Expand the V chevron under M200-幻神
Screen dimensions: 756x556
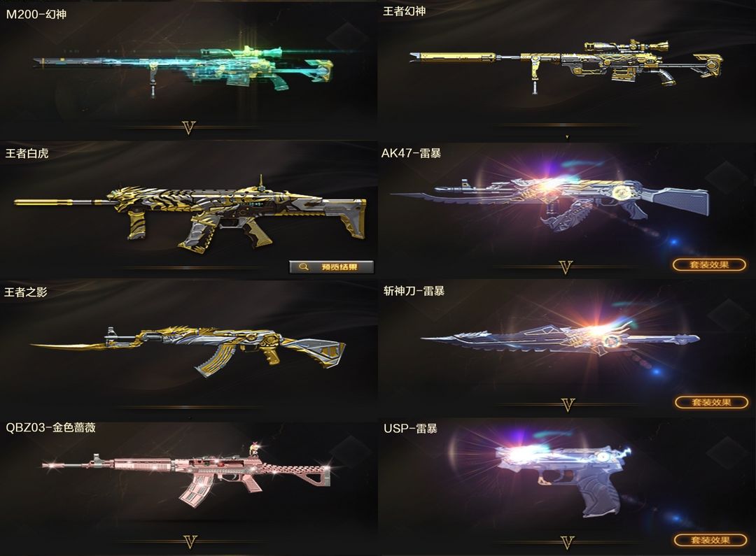click(x=189, y=128)
